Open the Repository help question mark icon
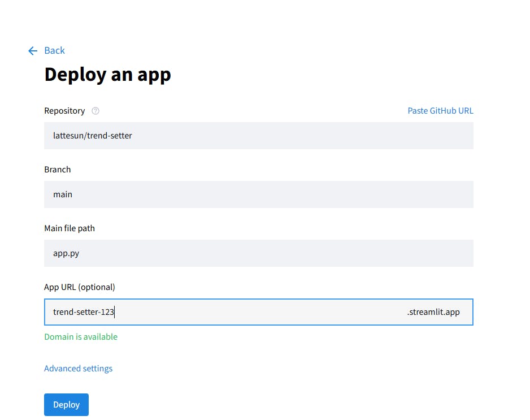The image size is (530, 420). point(95,111)
